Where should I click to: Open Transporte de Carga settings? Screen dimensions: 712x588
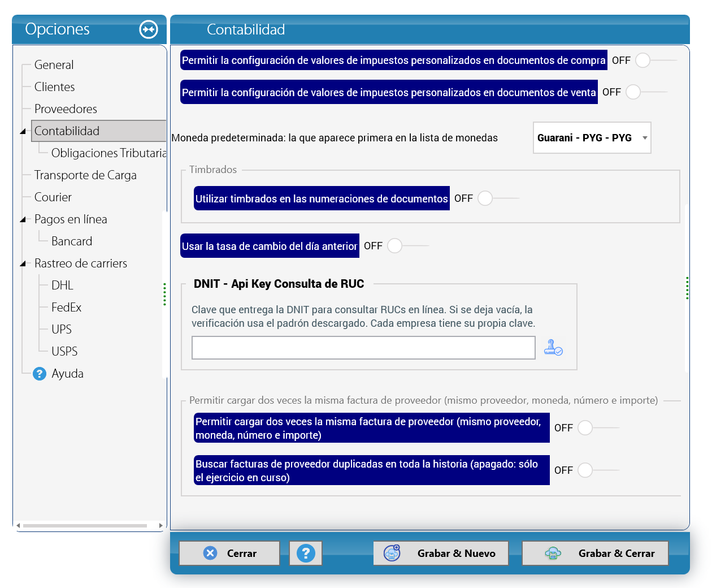[x=86, y=175]
